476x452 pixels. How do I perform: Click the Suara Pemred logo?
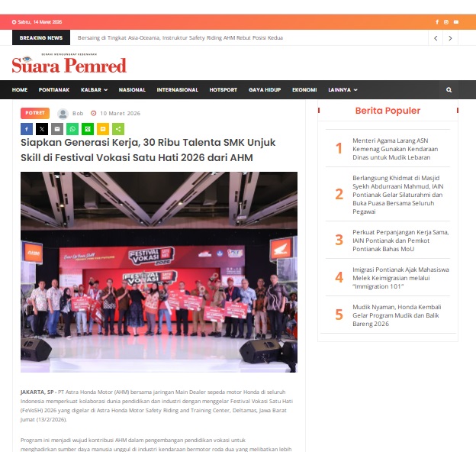[69, 66]
